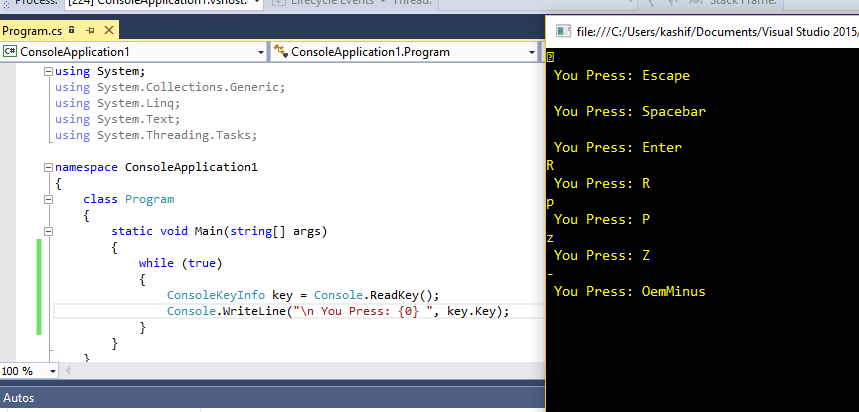Close the Program.cs tab
Screen dimensions: 859x412
coord(108,30)
